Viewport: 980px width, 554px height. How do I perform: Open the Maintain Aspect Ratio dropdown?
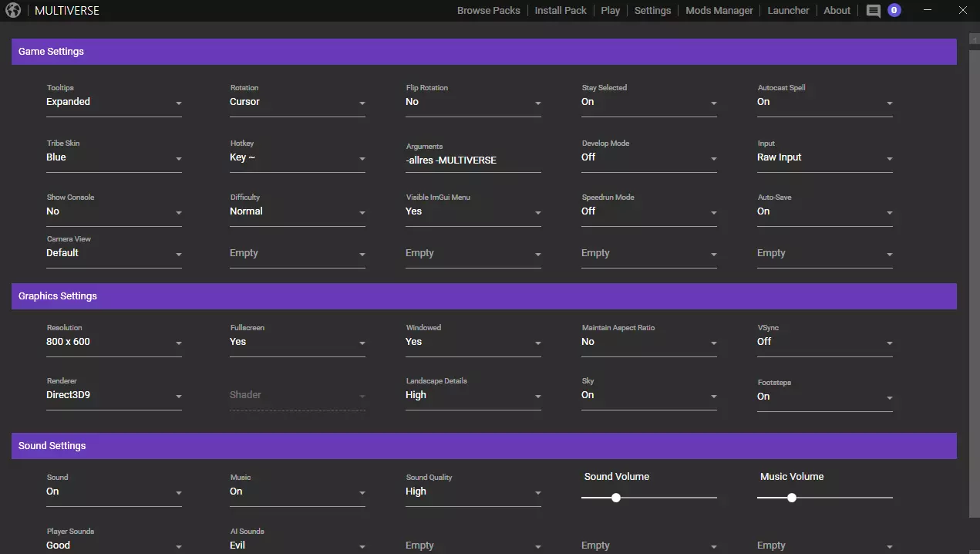click(649, 342)
